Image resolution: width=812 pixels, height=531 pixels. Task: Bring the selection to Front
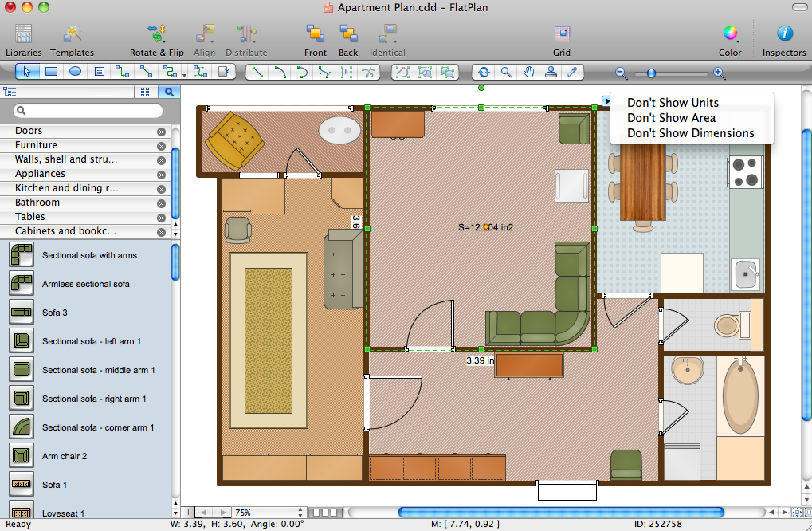click(315, 40)
